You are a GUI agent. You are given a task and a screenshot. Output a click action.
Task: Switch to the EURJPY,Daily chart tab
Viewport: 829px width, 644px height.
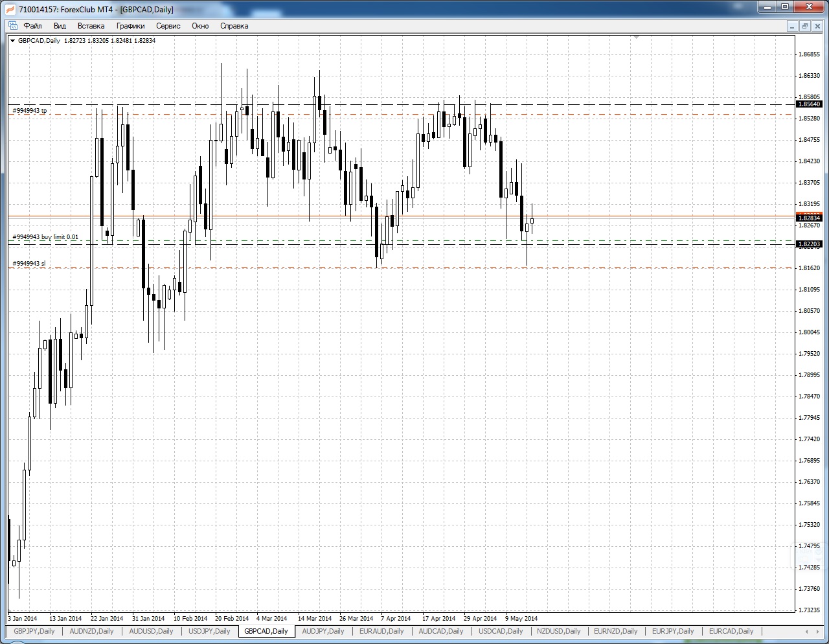tap(673, 631)
